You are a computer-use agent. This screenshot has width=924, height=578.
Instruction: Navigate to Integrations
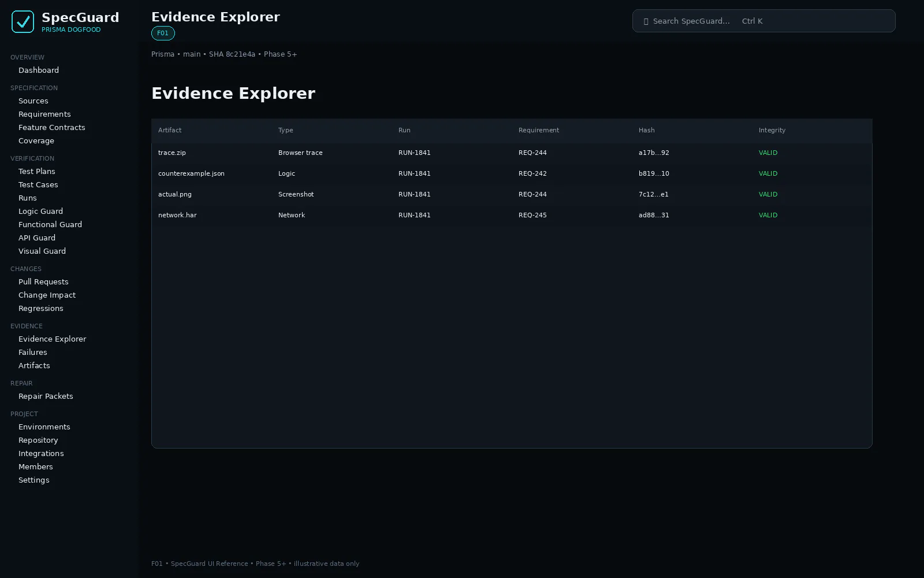[x=41, y=453]
